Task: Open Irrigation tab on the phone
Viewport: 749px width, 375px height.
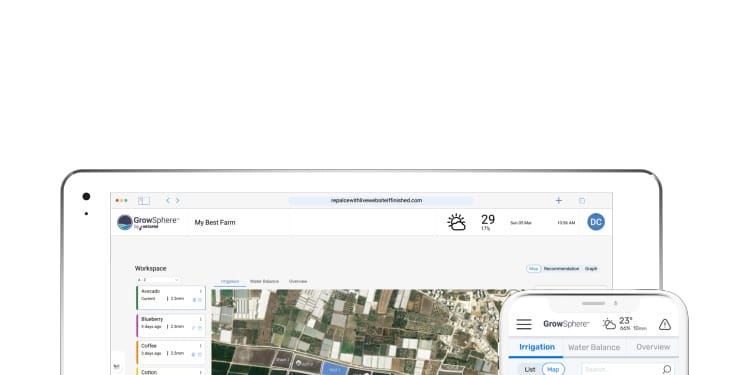Action: coord(537,347)
